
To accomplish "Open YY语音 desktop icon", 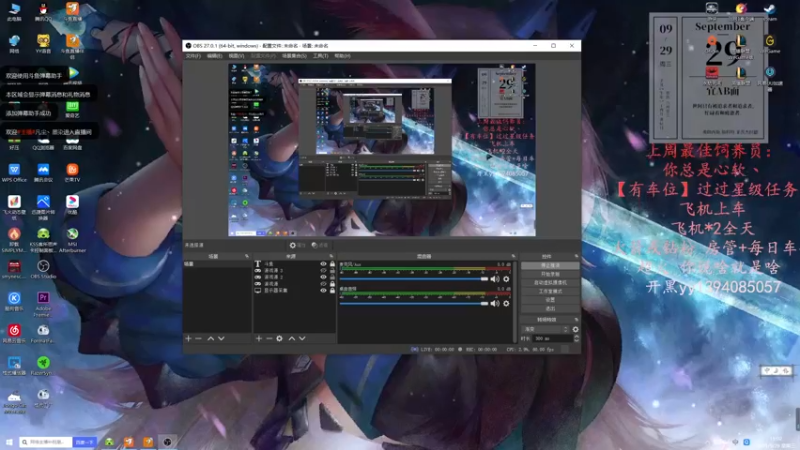I will pos(43,43).
